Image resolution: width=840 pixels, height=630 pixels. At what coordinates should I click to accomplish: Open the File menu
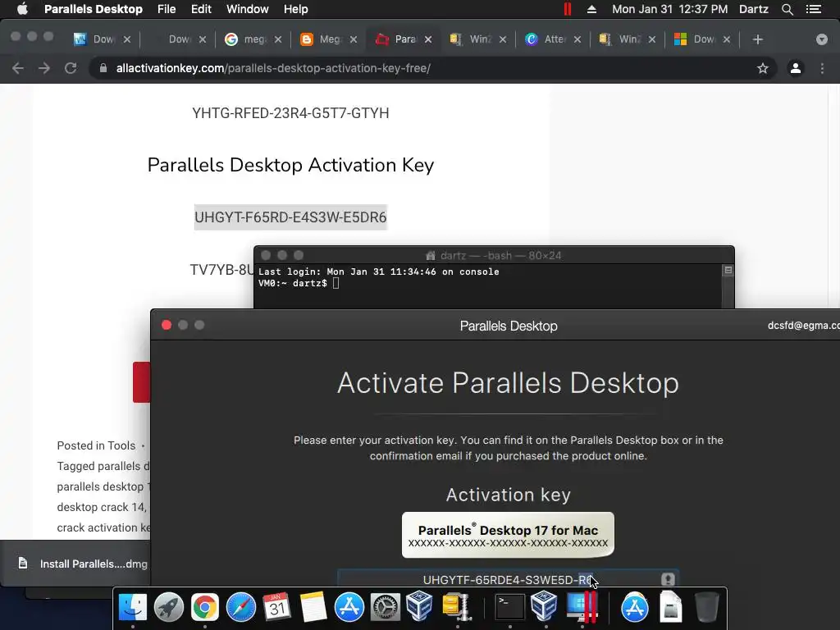[167, 9]
